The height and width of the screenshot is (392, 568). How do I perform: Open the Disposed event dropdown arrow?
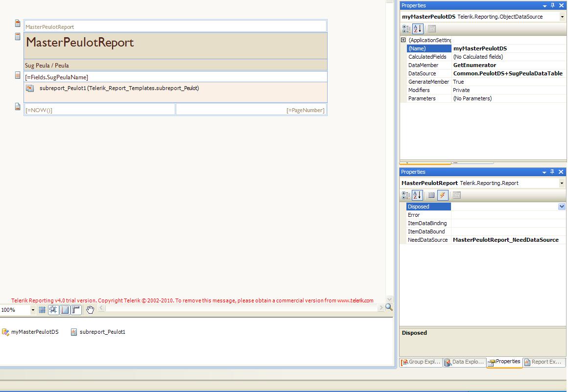[x=562, y=207]
